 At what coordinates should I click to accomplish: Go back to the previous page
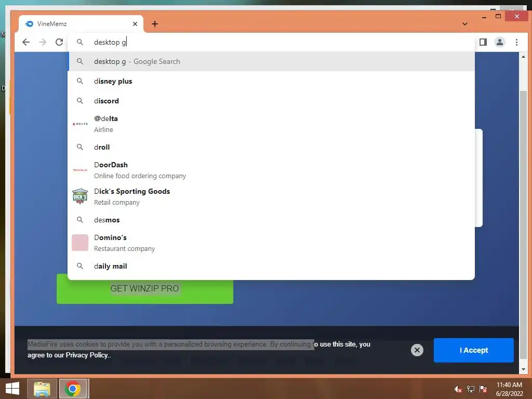[26, 42]
